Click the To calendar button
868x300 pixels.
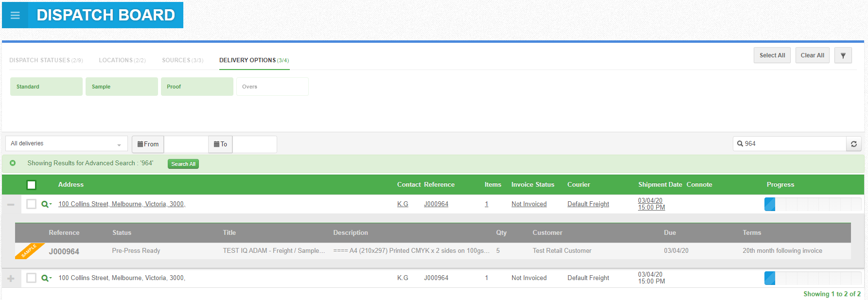220,144
